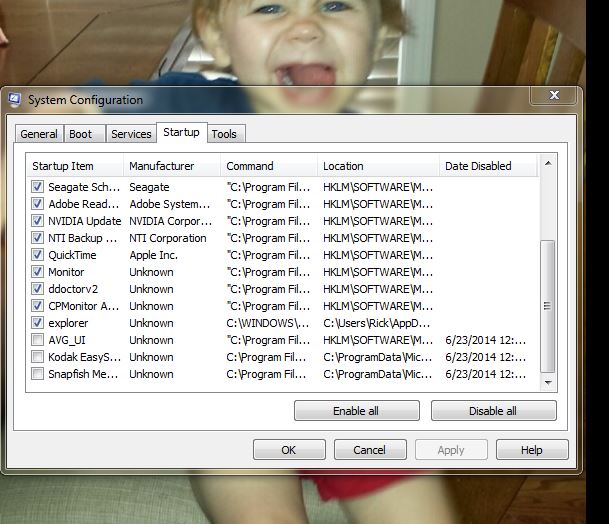Click the scrollbar up arrow
The image size is (609, 524).
[548, 164]
